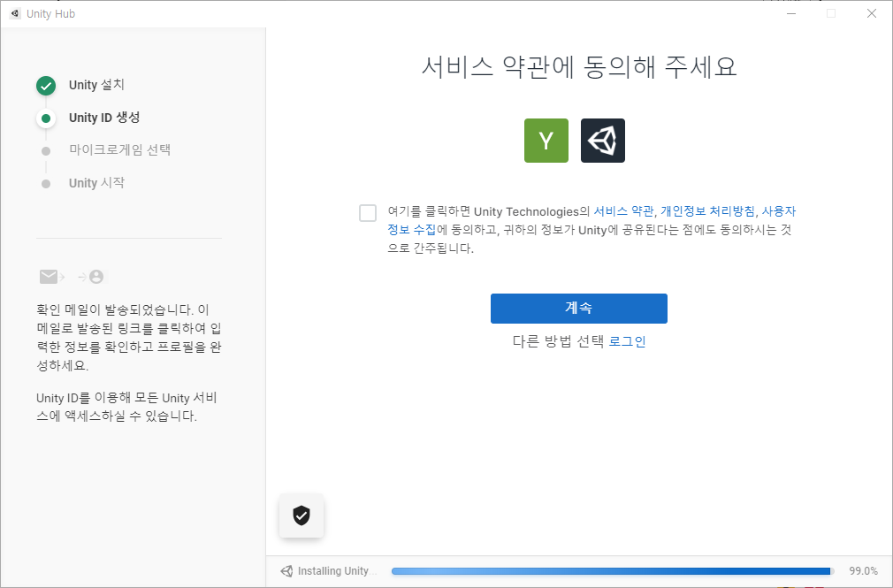Close the Unity Hub window
Image resolution: width=893 pixels, height=588 pixels.
(x=872, y=13)
